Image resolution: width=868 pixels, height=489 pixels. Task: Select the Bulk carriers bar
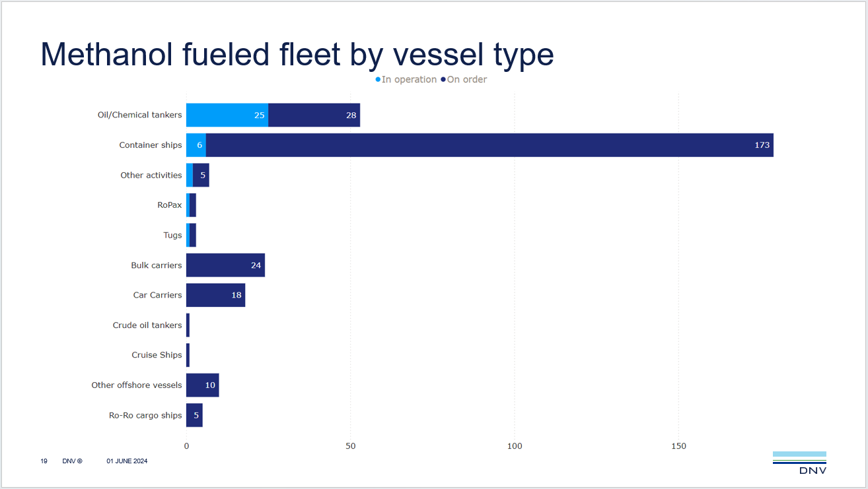click(225, 265)
